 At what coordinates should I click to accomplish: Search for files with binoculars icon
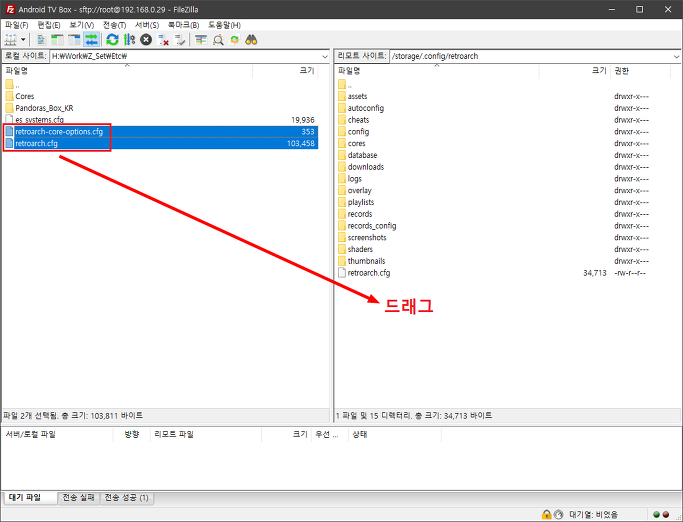click(251, 40)
